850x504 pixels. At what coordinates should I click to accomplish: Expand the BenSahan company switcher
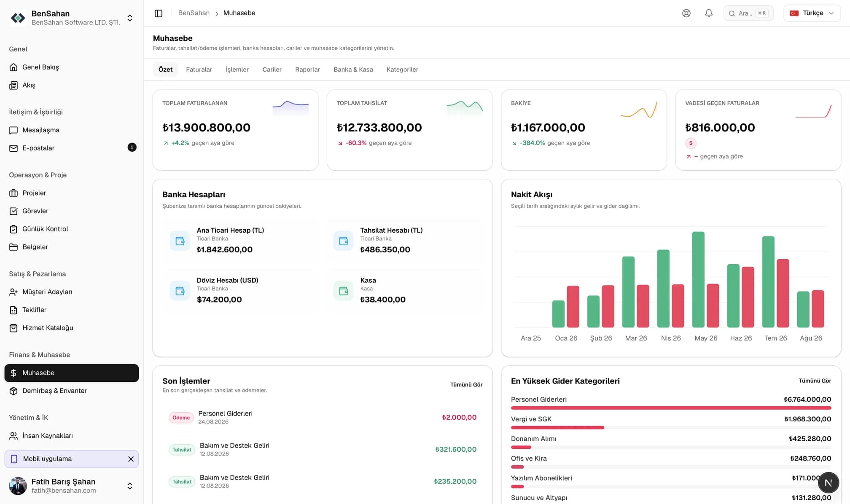[130, 18]
